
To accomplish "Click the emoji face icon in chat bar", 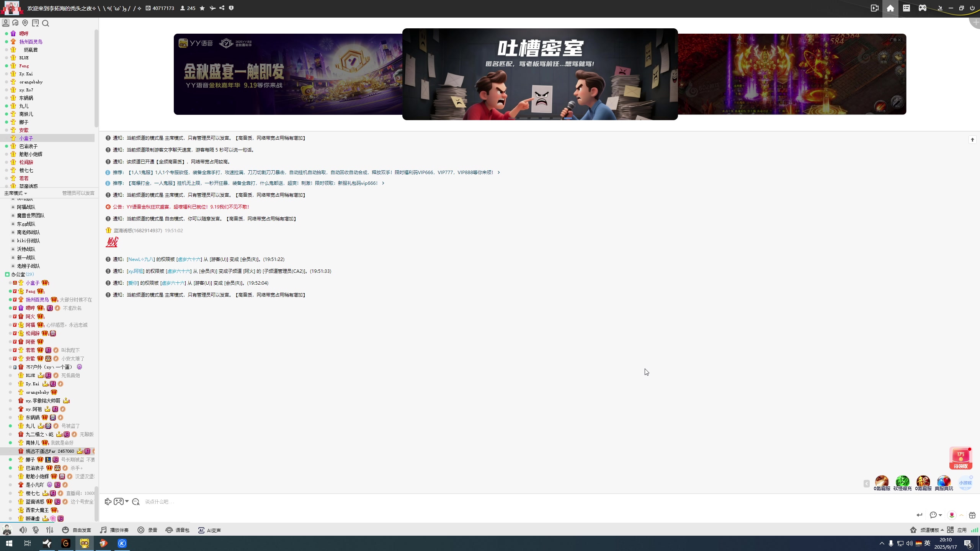I will point(136,502).
